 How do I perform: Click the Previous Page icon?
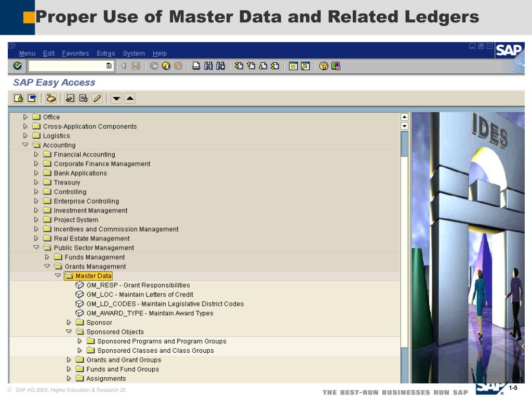point(251,66)
